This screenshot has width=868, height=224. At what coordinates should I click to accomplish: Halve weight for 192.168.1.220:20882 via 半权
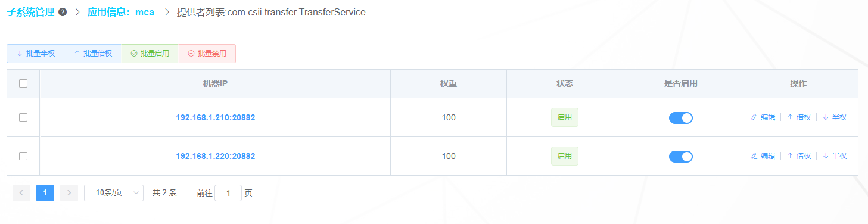pyautogui.click(x=835, y=156)
